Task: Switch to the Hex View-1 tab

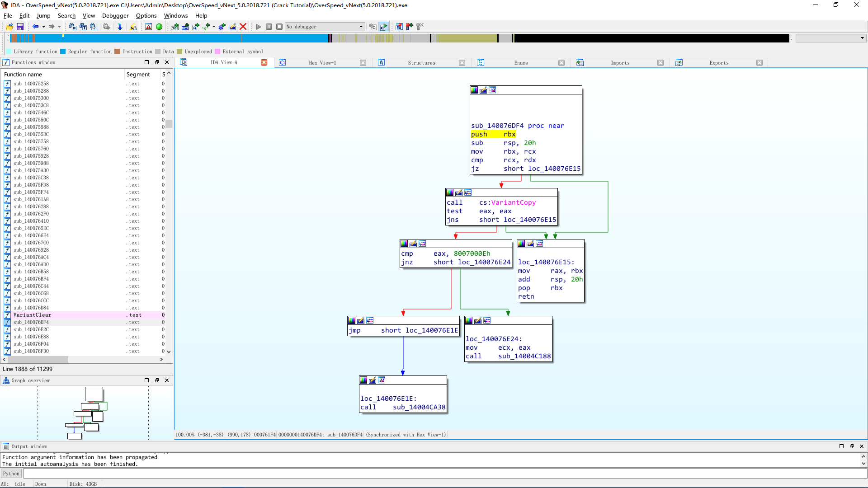Action: click(322, 63)
